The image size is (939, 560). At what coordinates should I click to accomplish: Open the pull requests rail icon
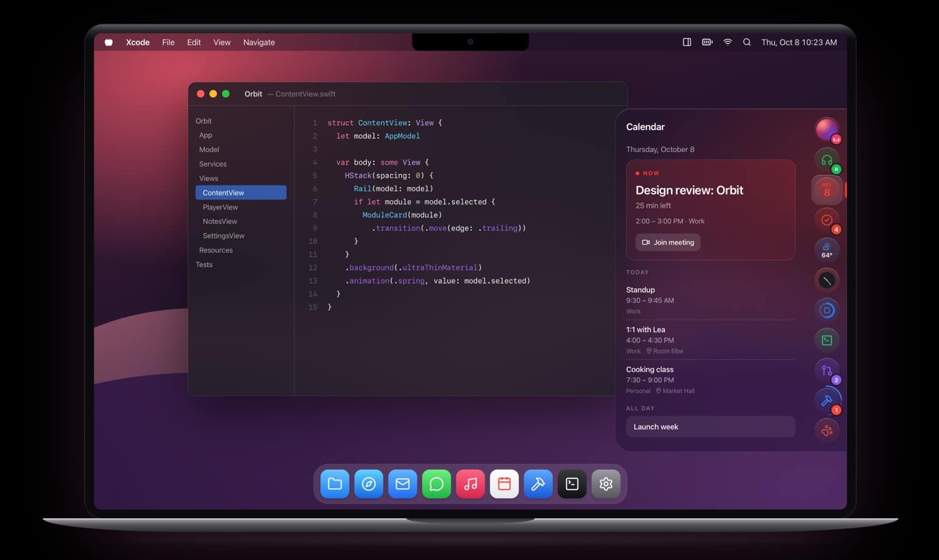(826, 370)
